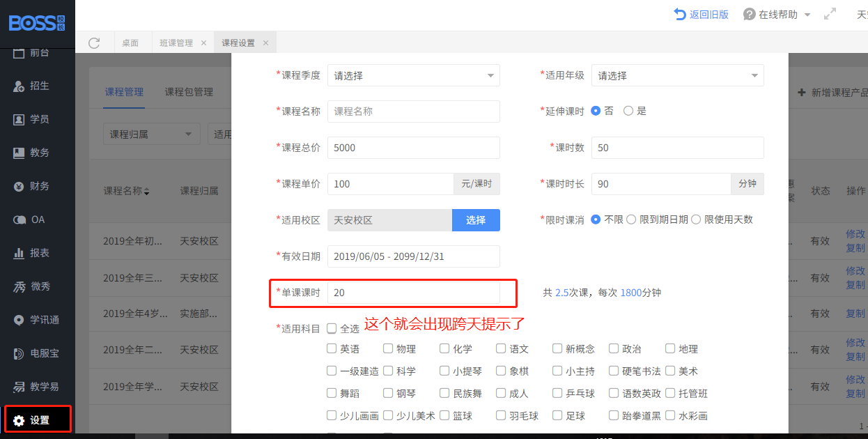This screenshot has height=439, width=868.
Task: Check the 英语 subject checkbox
Action: [332, 348]
